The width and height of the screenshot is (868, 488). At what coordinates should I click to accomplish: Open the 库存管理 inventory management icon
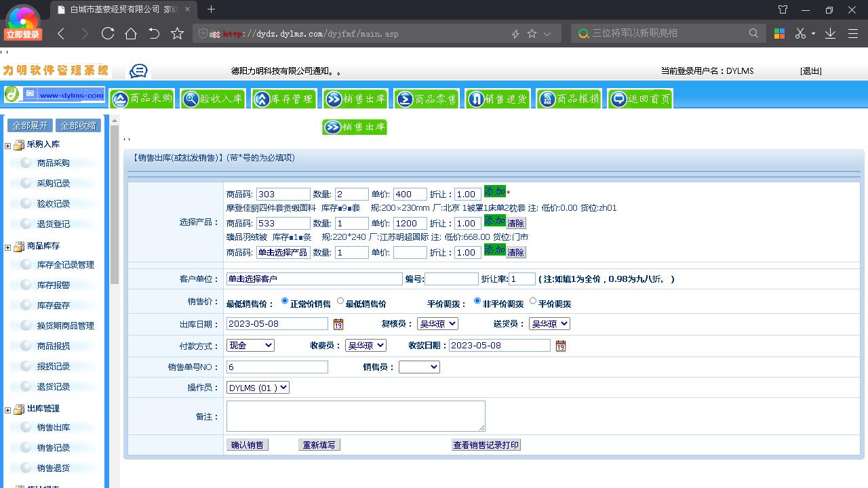pos(284,98)
